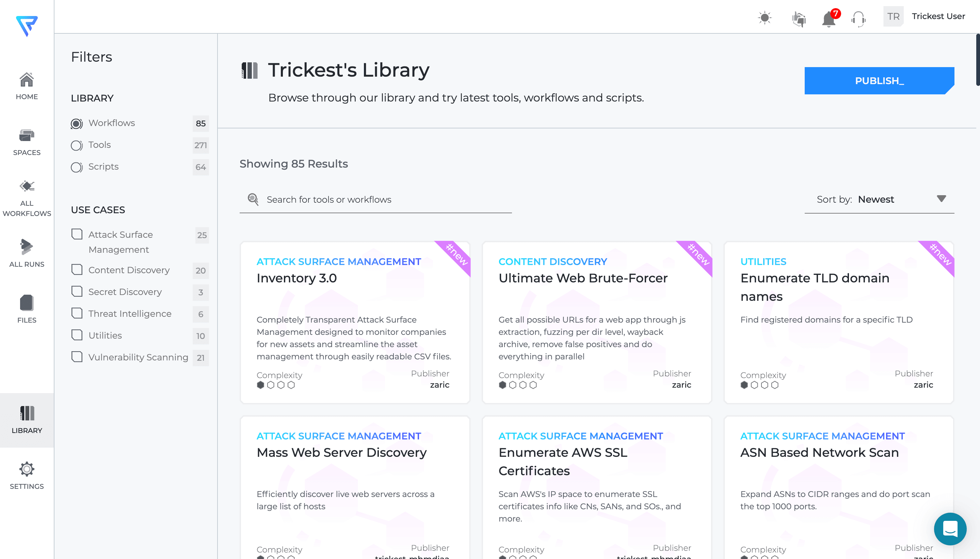Open Trickest User account menu
This screenshot has width=980, height=559.
pos(938,16)
